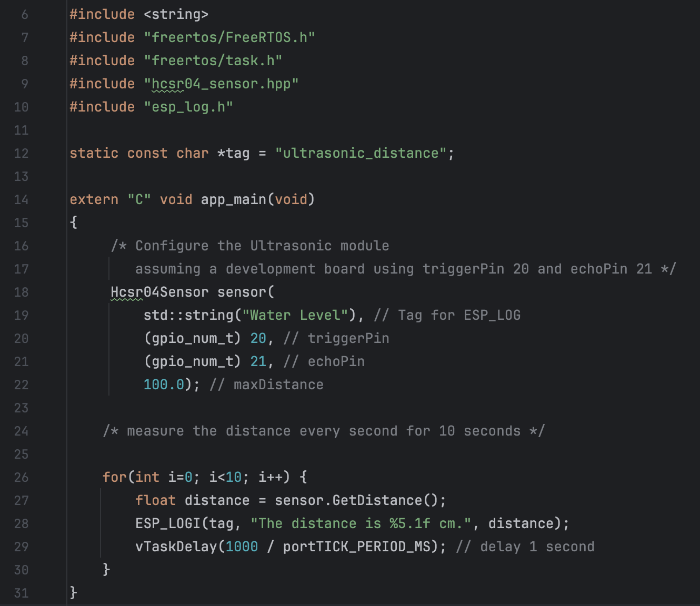Image resolution: width=700 pixels, height=606 pixels.
Task: Click line number 14 in the gutter
Action: [x=21, y=200]
